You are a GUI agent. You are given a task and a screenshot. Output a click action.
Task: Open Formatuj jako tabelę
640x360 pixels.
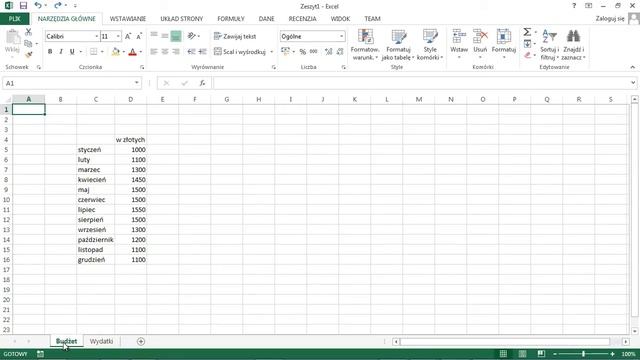click(x=398, y=44)
